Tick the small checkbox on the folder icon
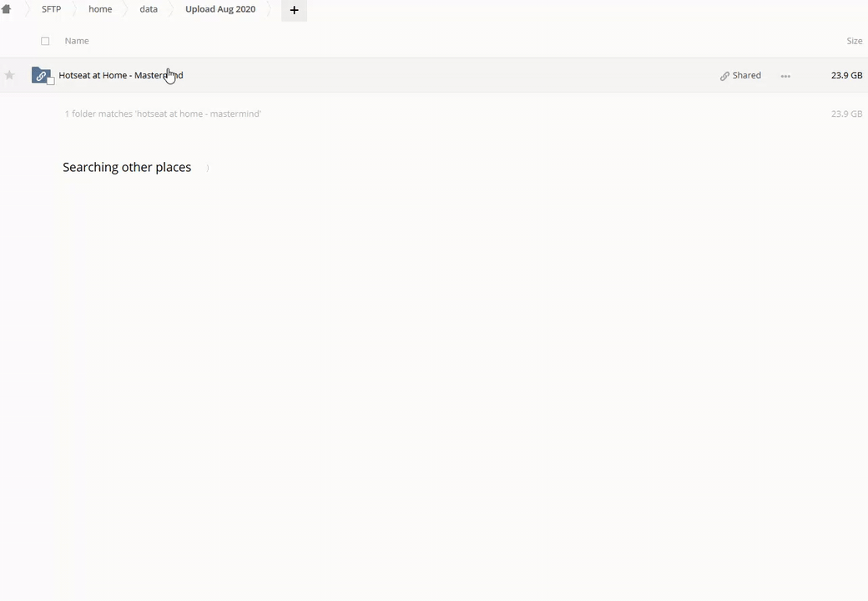868x601 pixels. point(50,81)
